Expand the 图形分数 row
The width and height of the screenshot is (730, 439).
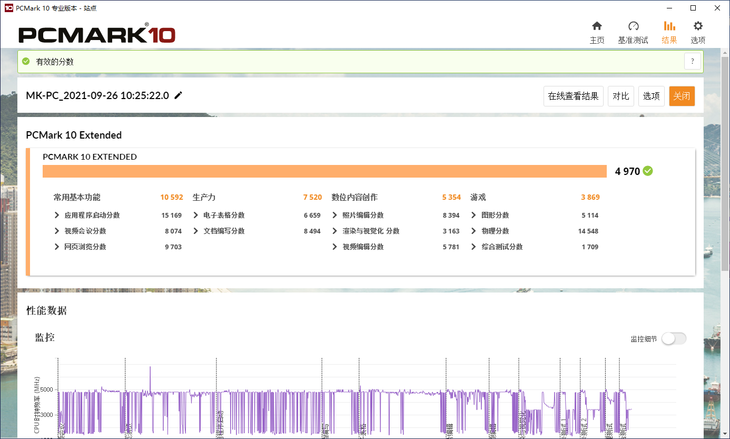click(x=474, y=215)
